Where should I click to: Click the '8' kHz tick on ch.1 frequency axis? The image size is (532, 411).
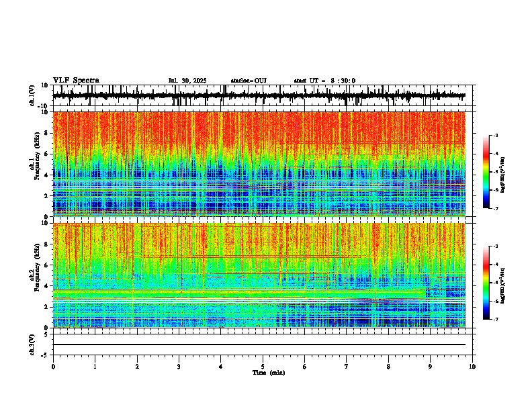(x=48, y=133)
